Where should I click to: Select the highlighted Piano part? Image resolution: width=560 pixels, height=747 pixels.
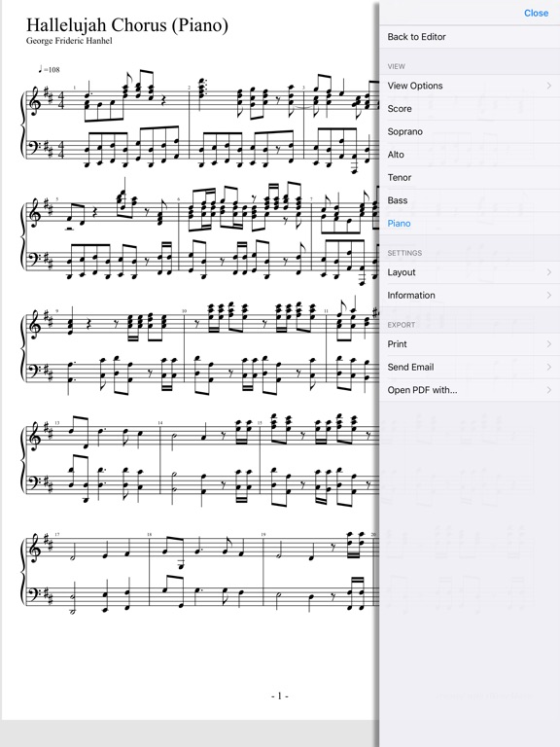click(x=470, y=224)
